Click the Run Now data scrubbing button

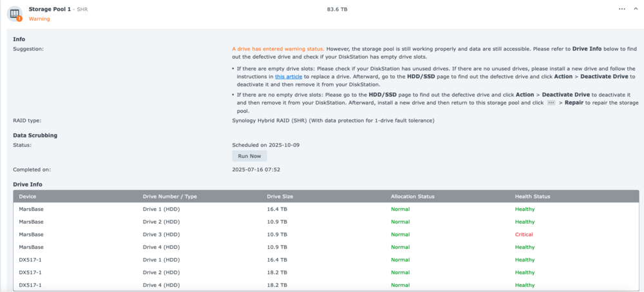tap(249, 156)
